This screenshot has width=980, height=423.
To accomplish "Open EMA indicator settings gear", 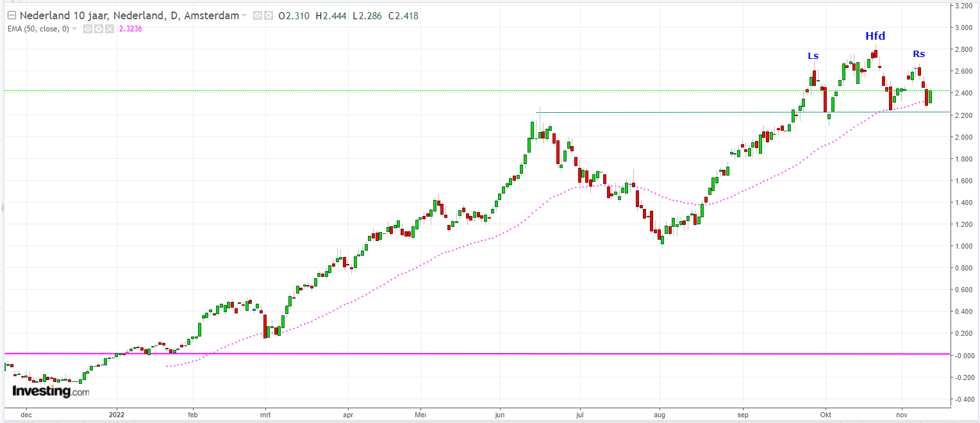I will pos(98,29).
